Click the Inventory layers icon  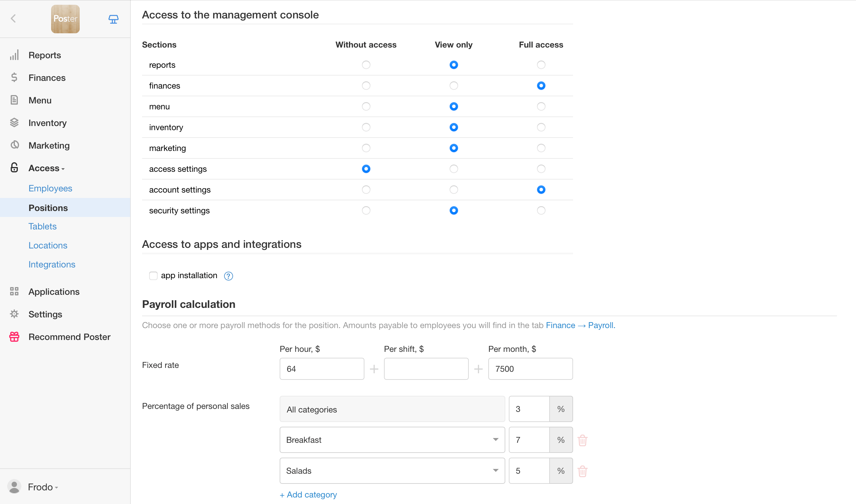point(14,123)
